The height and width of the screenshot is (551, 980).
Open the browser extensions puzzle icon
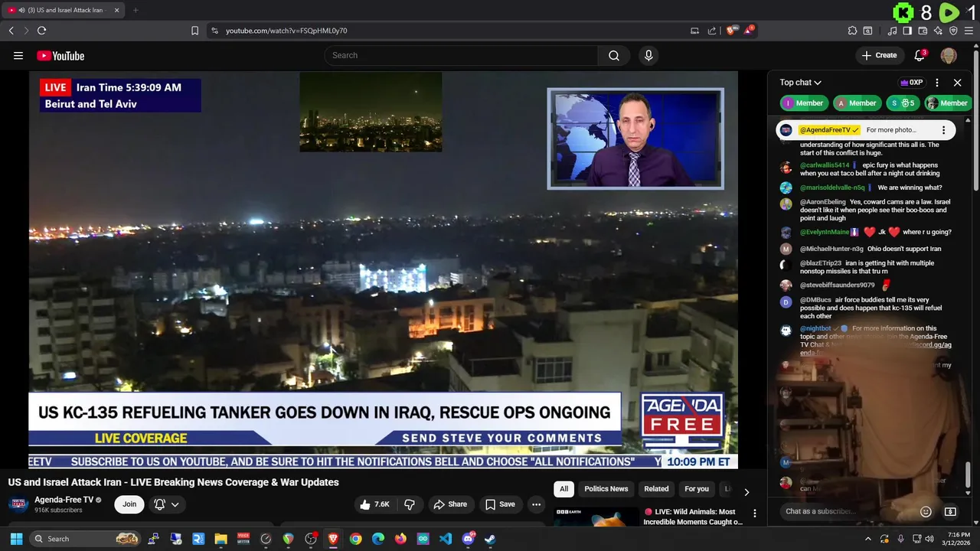click(x=852, y=31)
